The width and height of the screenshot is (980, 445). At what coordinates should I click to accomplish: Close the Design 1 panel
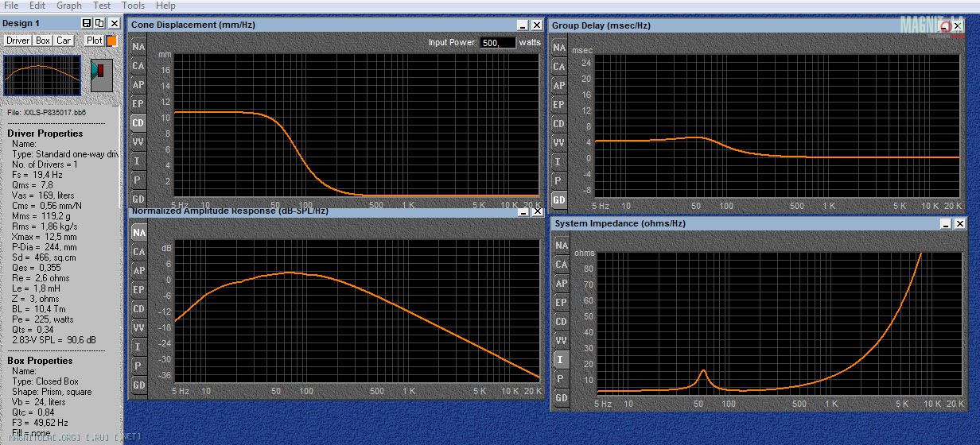[114, 24]
